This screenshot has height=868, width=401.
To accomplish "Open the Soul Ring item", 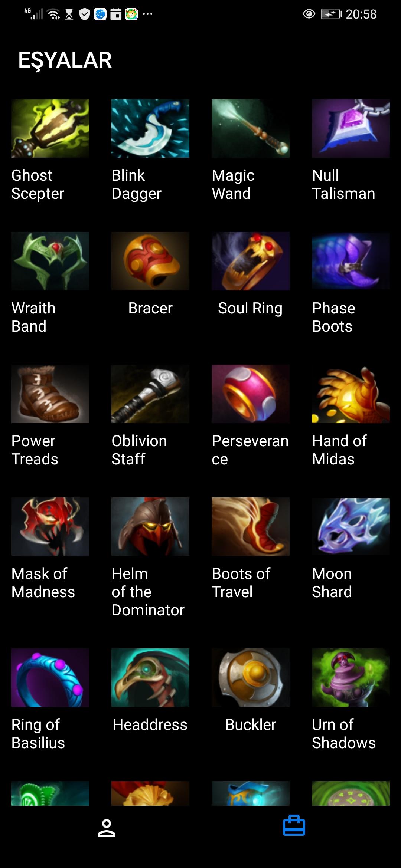I will pyautogui.click(x=251, y=261).
